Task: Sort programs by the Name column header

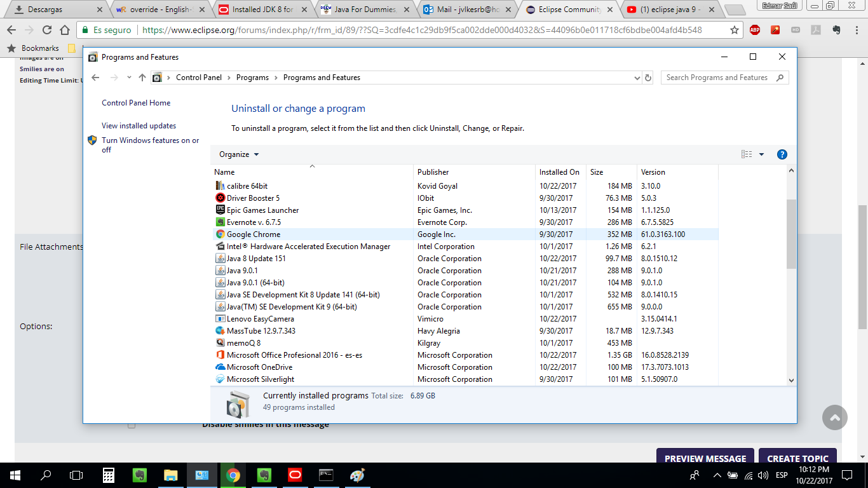Action: (312, 172)
